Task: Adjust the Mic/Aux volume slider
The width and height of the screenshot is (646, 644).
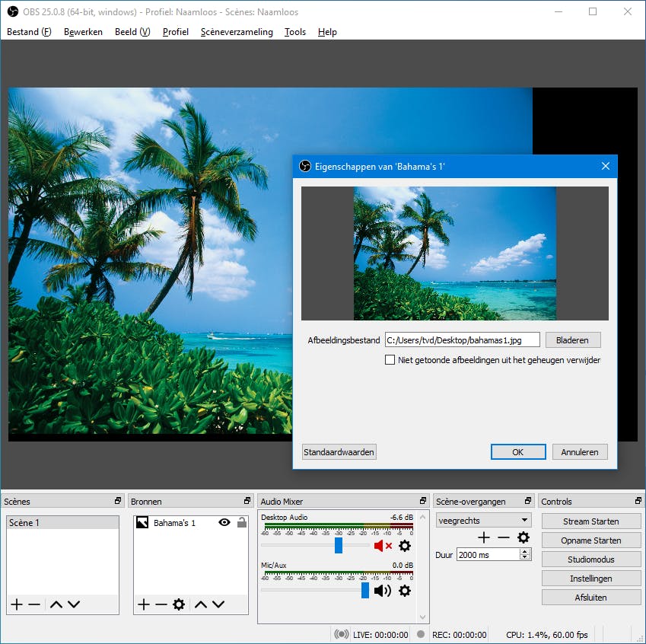Action: tap(364, 590)
